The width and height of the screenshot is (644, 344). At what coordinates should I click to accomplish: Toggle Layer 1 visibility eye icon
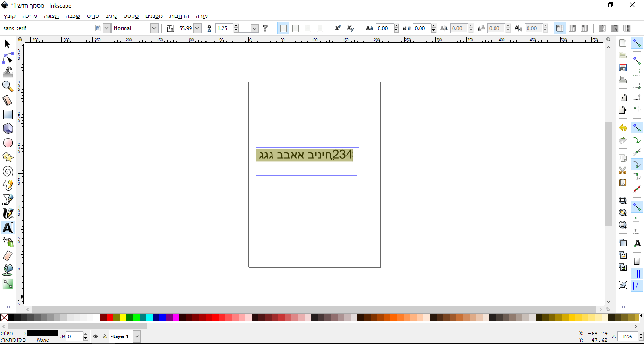click(96, 336)
